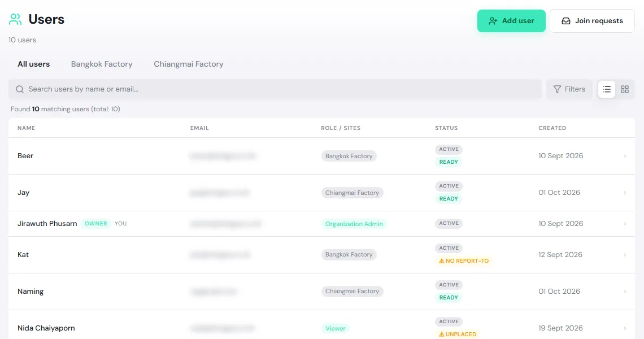Click Bangkok Factory tag in Beer's row

pyautogui.click(x=349, y=156)
